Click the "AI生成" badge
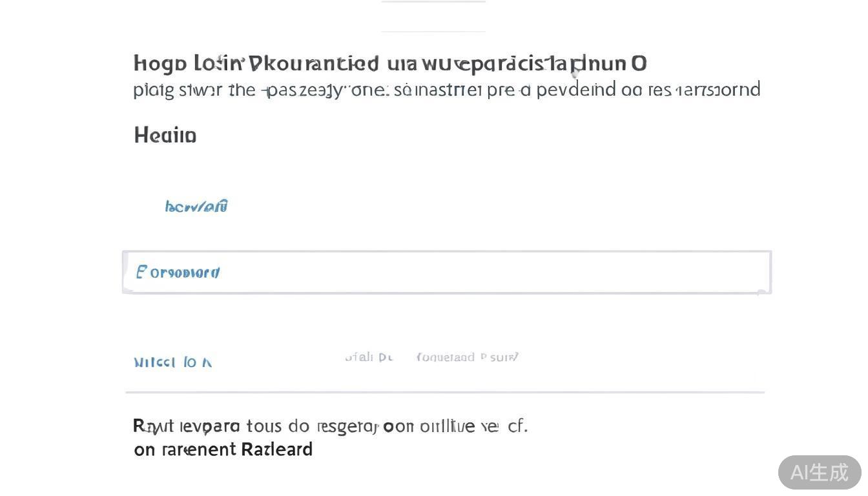 click(819, 472)
